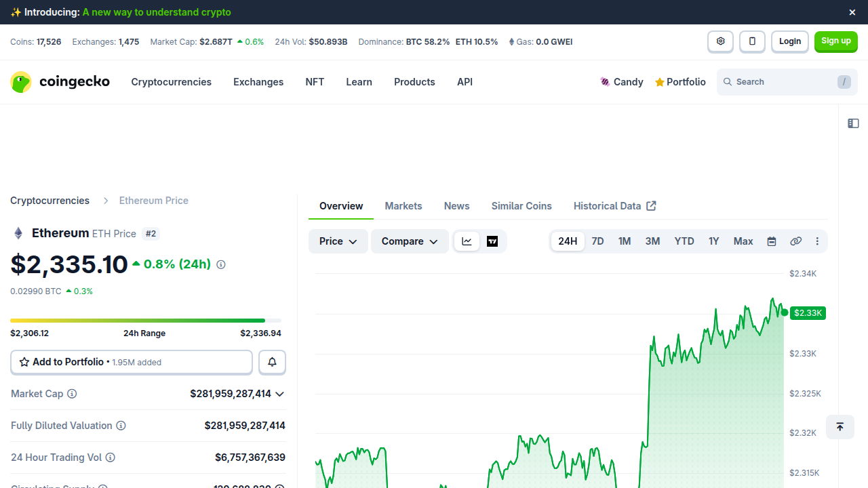The width and height of the screenshot is (868, 488).
Task: Open the Compare dropdown
Action: coord(409,241)
